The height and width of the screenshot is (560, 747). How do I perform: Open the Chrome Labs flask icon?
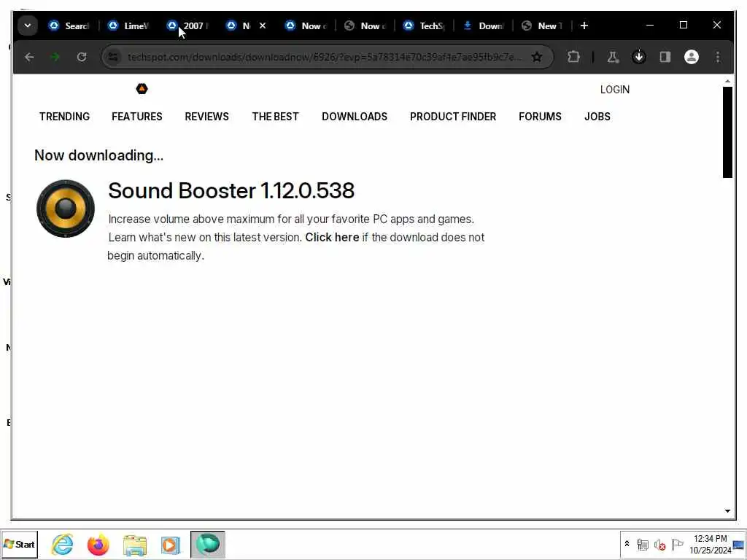613,57
